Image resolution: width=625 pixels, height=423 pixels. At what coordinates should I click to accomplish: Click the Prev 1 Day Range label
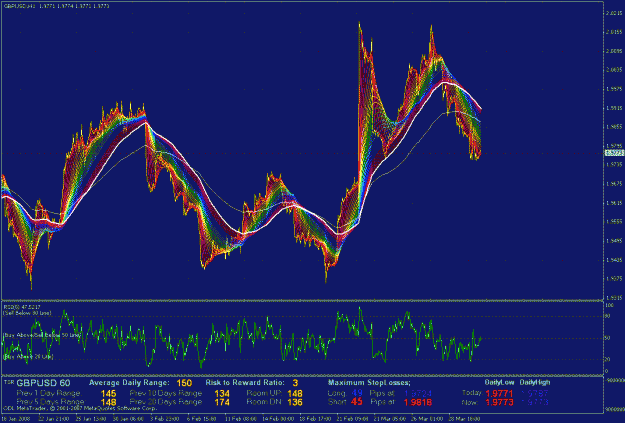point(48,393)
